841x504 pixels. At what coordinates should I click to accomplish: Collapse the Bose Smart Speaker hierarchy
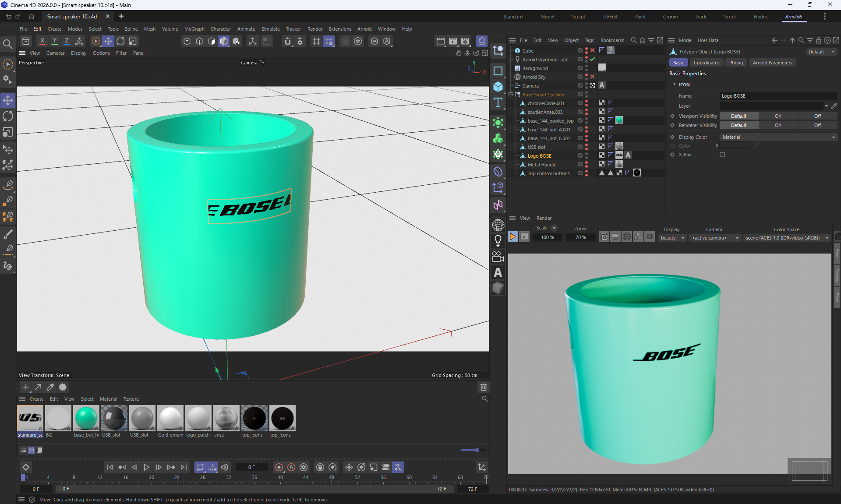(x=511, y=95)
